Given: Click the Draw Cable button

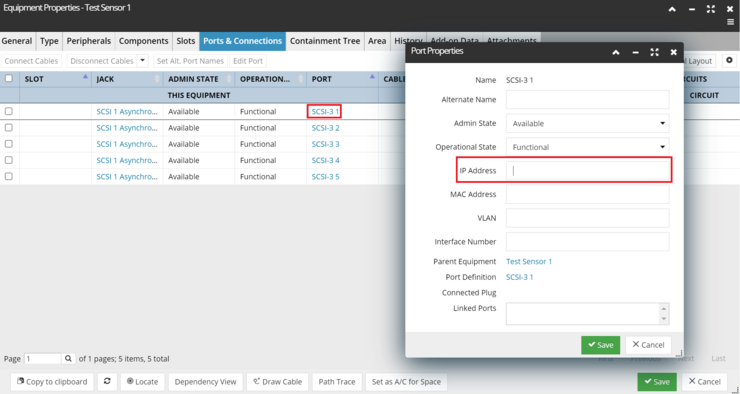Looking at the screenshot, I should [x=278, y=381].
